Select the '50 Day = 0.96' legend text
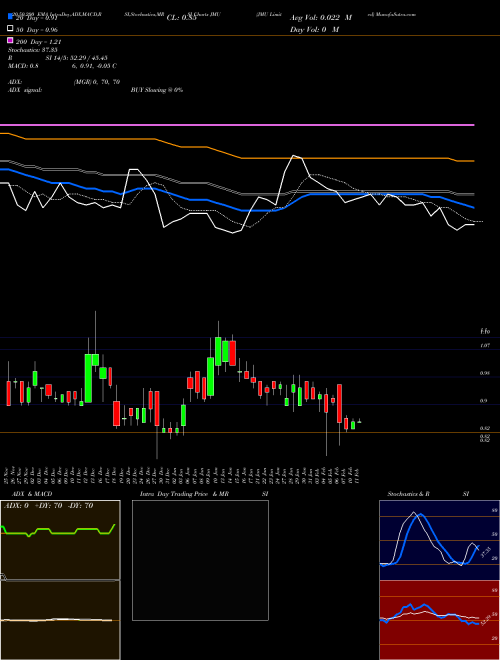The image size is (500, 660). [x=37, y=29]
